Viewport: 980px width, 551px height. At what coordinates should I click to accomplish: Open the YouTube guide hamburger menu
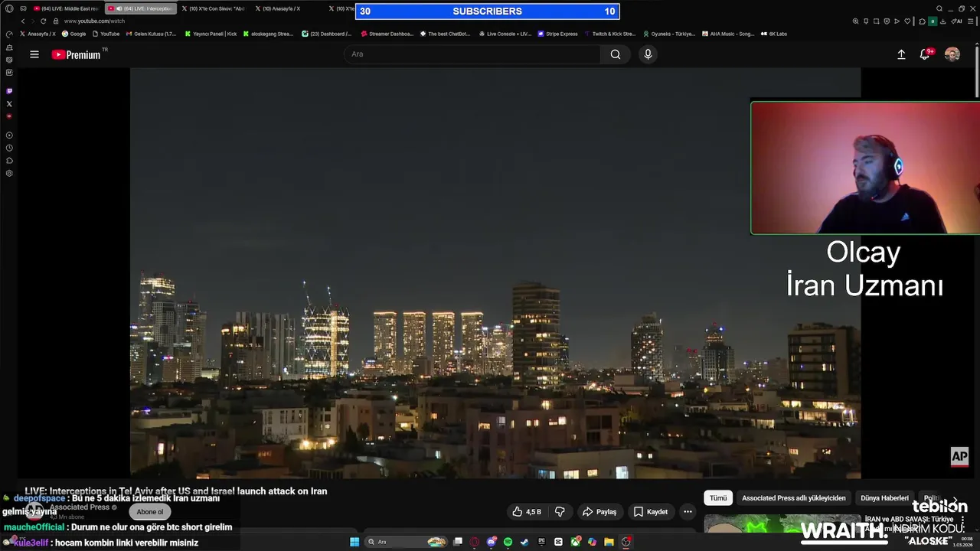point(34,54)
